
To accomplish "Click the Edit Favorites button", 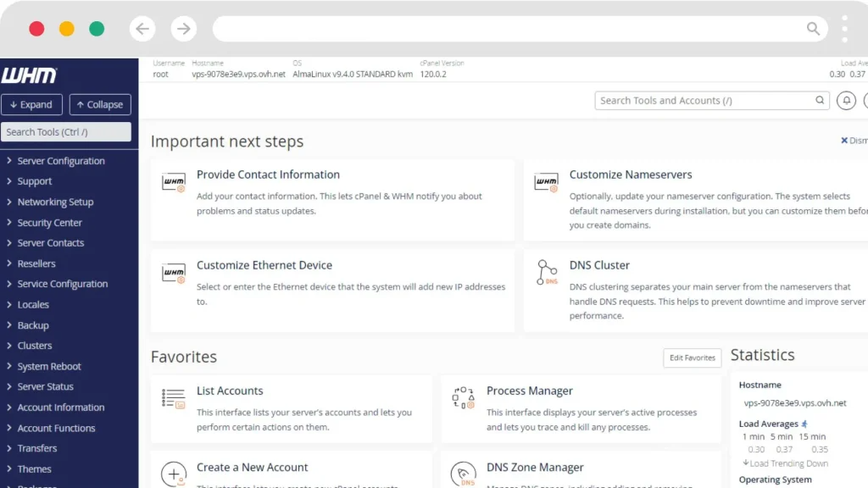I will pyautogui.click(x=692, y=358).
